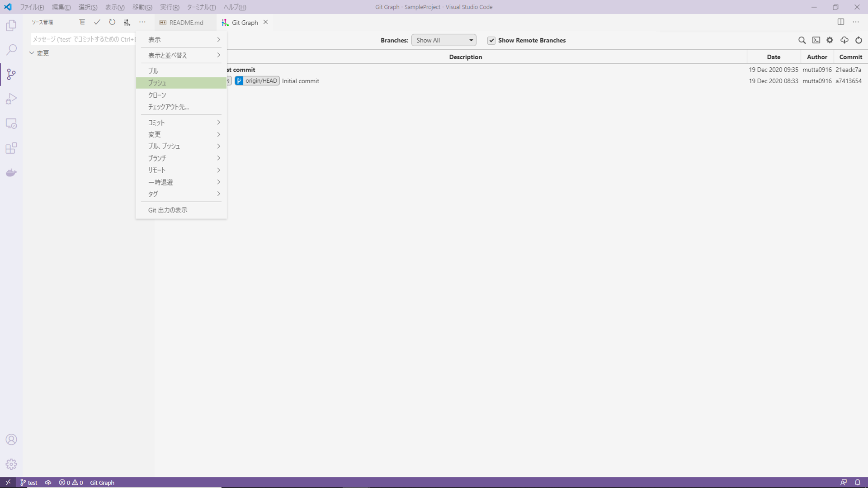The image size is (868, 488).
Task: Expand the 表示 submenu
Action: pyautogui.click(x=181, y=40)
